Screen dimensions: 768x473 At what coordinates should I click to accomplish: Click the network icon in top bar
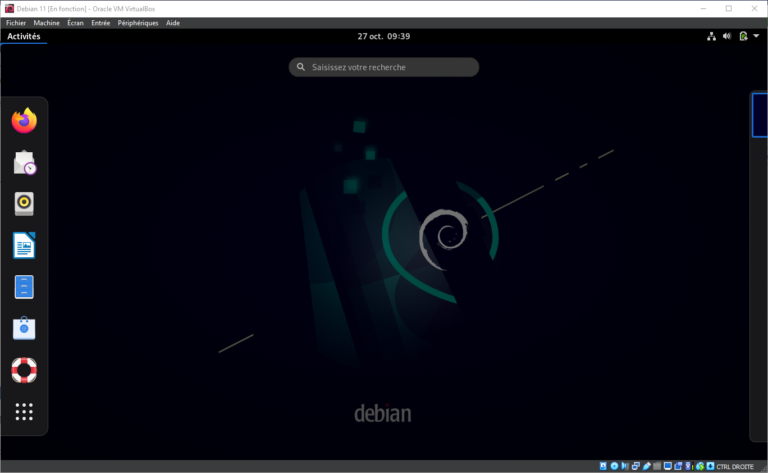point(711,36)
